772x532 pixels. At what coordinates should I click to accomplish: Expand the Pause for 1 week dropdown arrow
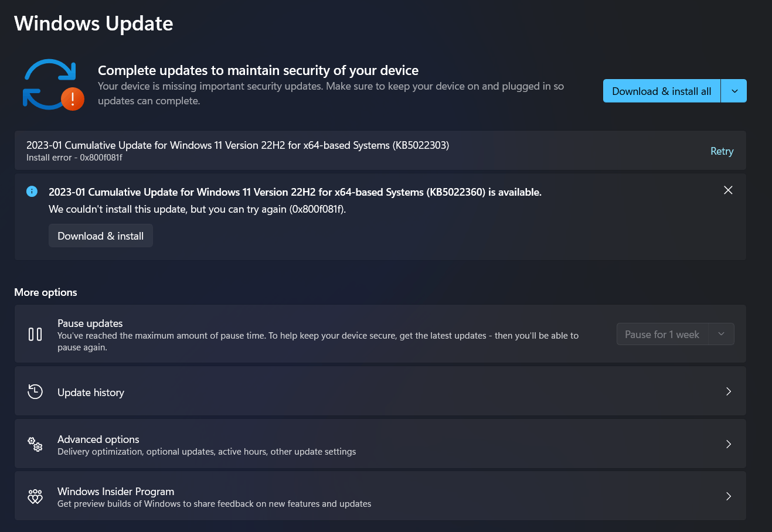coord(722,334)
